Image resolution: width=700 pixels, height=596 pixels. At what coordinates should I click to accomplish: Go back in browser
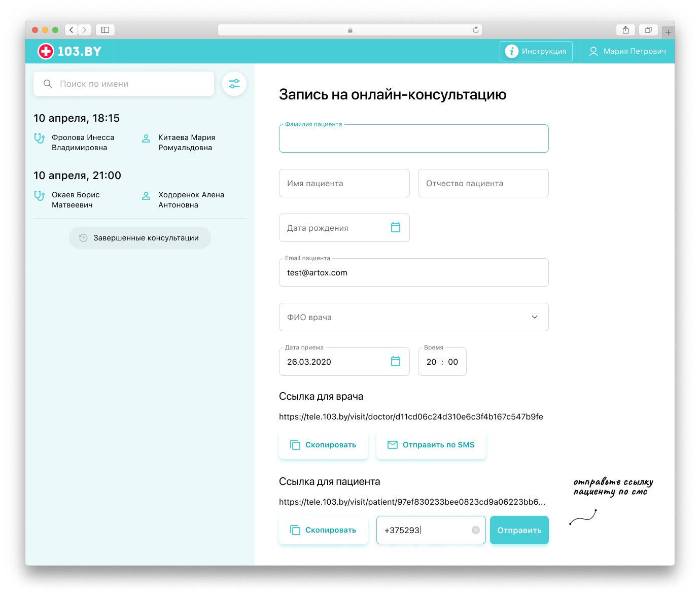point(72,30)
